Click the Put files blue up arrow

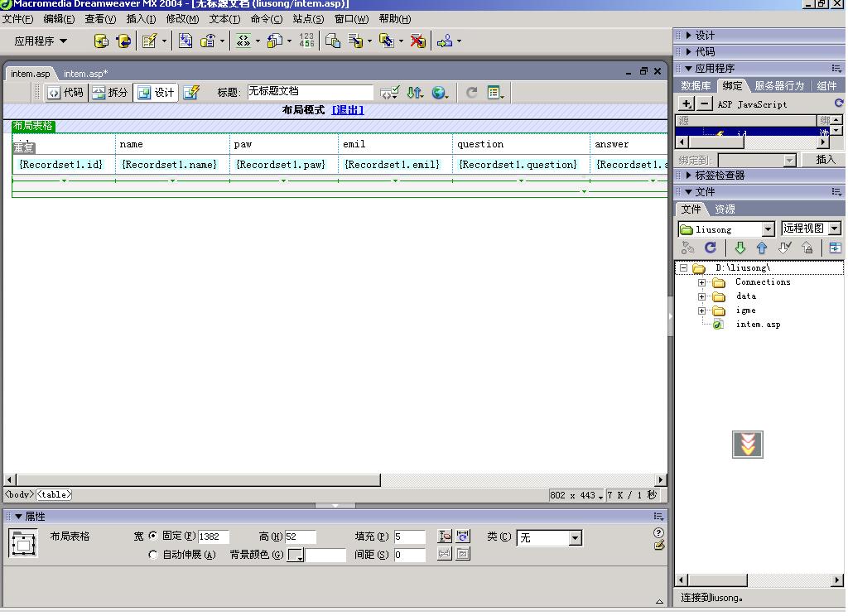pos(762,248)
